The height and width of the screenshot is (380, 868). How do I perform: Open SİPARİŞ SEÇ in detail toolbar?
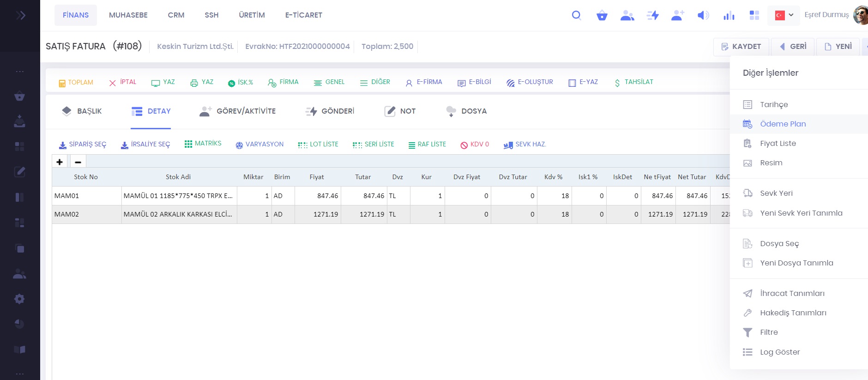pyautogui.click(x=83, y=145)
